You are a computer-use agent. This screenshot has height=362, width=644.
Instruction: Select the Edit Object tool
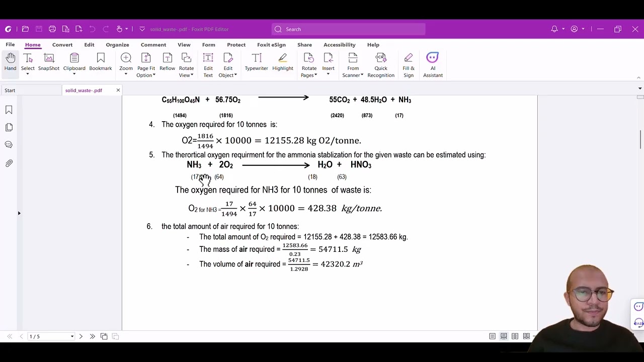[228, 65]
